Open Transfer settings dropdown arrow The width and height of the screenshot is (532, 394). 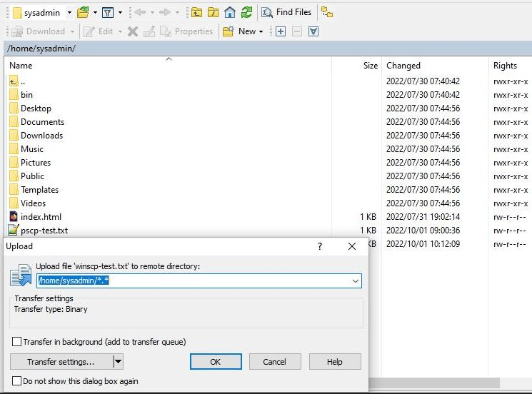(119, 362)
